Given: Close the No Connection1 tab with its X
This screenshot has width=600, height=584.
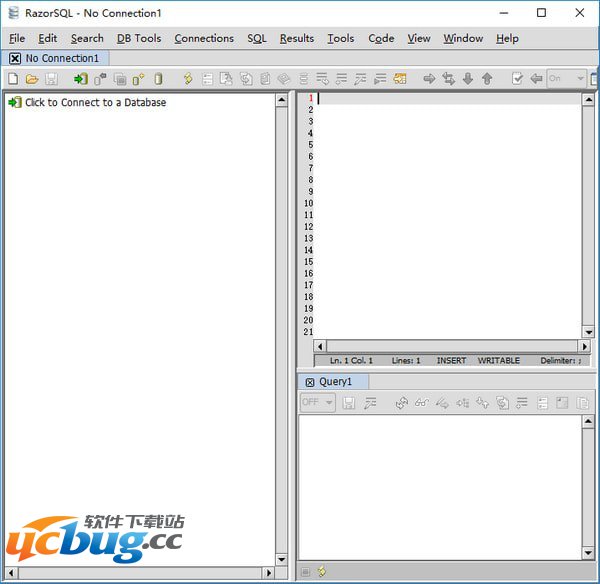Looking at the screenshot, I should coord(15,59).
